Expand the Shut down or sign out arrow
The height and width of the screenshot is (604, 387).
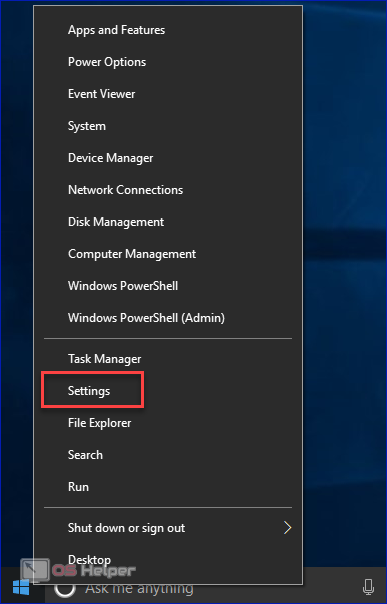[287, 528]
